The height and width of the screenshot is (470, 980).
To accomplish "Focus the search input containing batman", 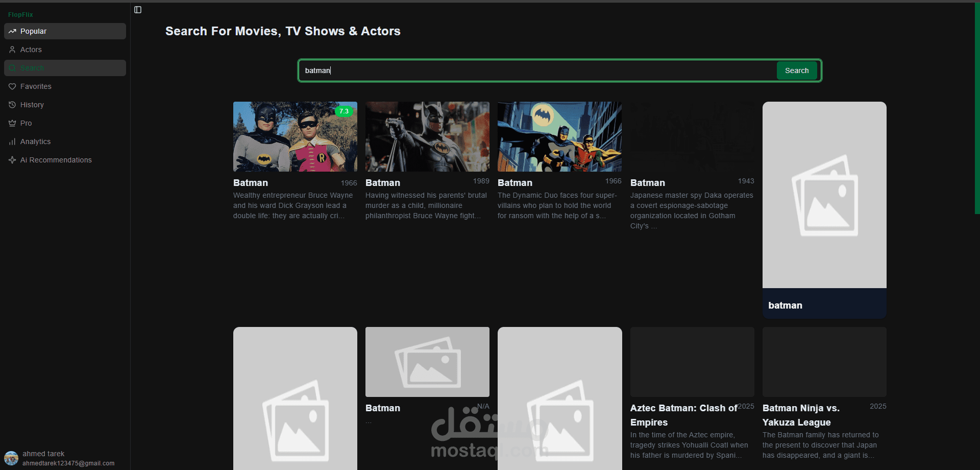I will click(x=537, y=70).
